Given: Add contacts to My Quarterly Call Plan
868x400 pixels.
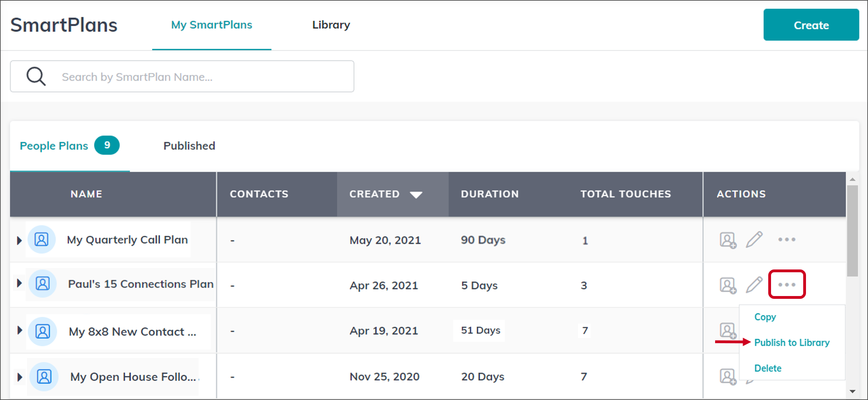Looking at the screenshot, I should (x=728, y=240).
